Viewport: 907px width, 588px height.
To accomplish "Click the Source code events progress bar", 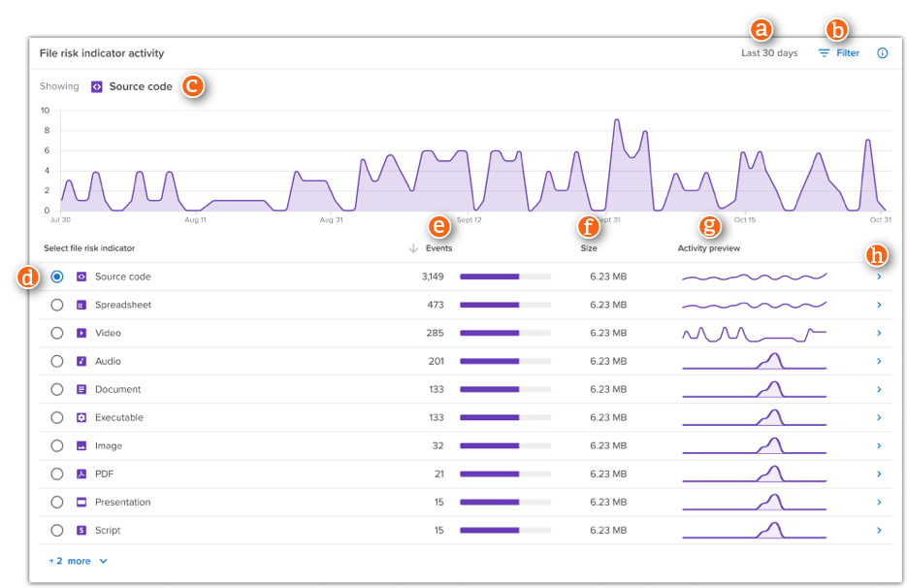I will [507, 277].
